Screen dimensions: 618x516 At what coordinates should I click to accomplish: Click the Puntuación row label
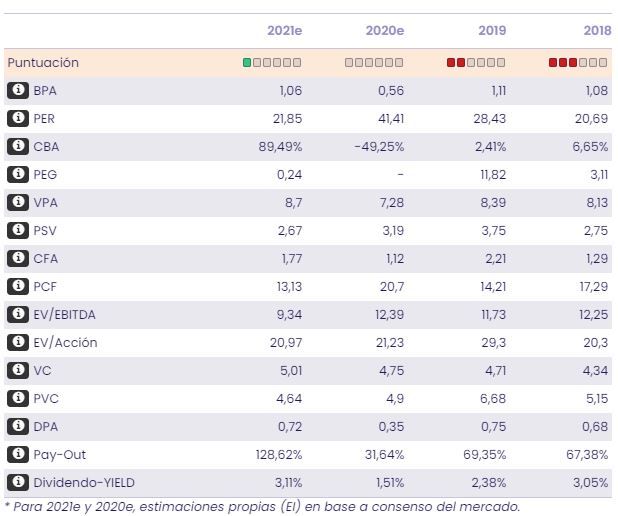click(x=43, y=62)
